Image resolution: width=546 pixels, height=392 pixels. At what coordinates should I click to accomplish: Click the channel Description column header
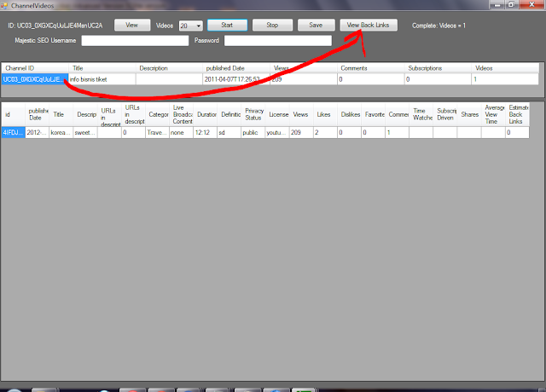click(x=169, y=68)
